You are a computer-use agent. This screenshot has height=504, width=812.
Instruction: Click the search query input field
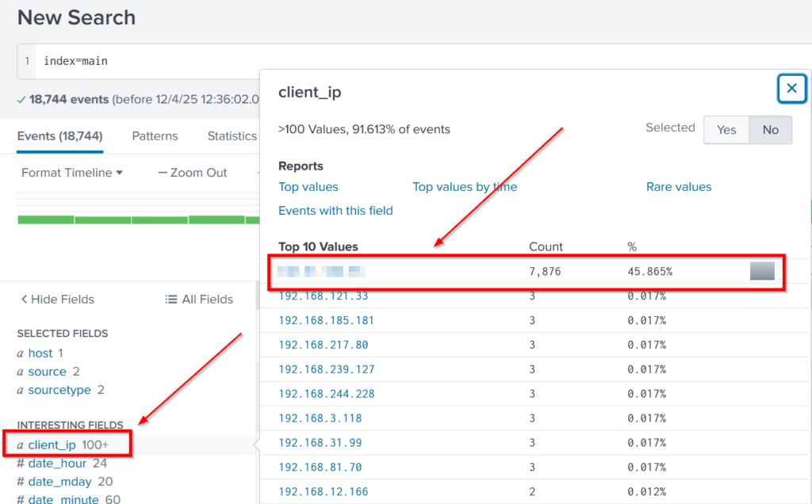[x=143, y=61]
